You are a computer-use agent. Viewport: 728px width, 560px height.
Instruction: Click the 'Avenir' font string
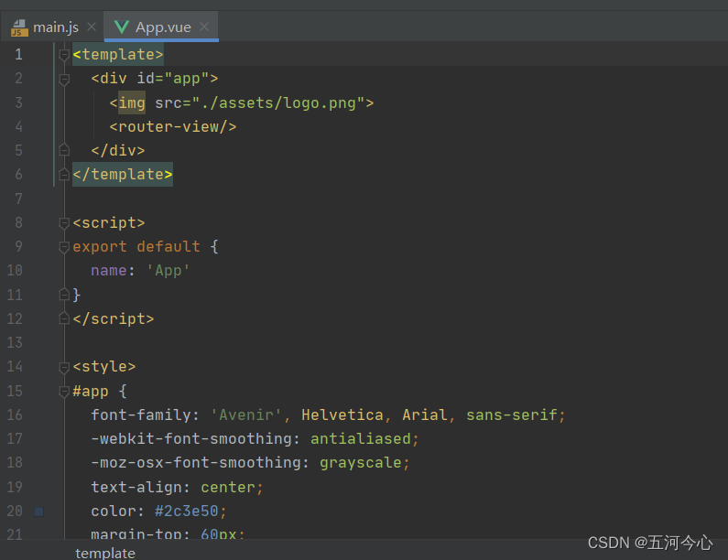246,415
